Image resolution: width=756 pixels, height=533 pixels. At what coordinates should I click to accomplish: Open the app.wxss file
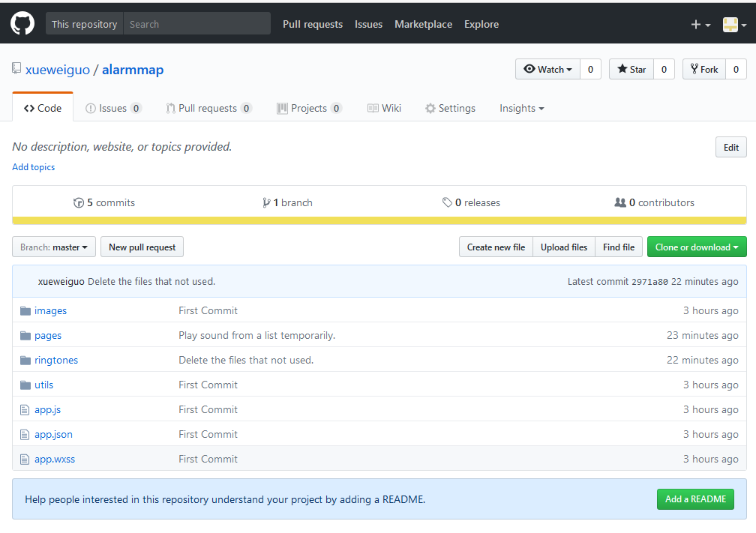[x=55, y=459]
